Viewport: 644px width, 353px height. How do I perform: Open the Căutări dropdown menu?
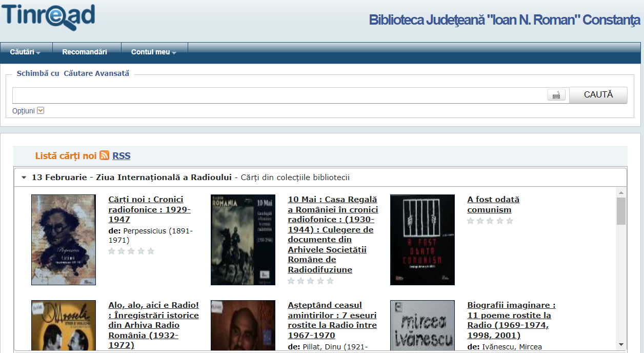tap(25, 52)
